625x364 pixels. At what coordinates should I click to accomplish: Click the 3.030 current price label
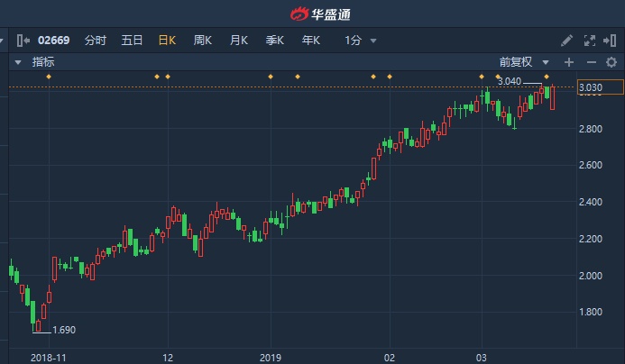(x=601, y=87)
